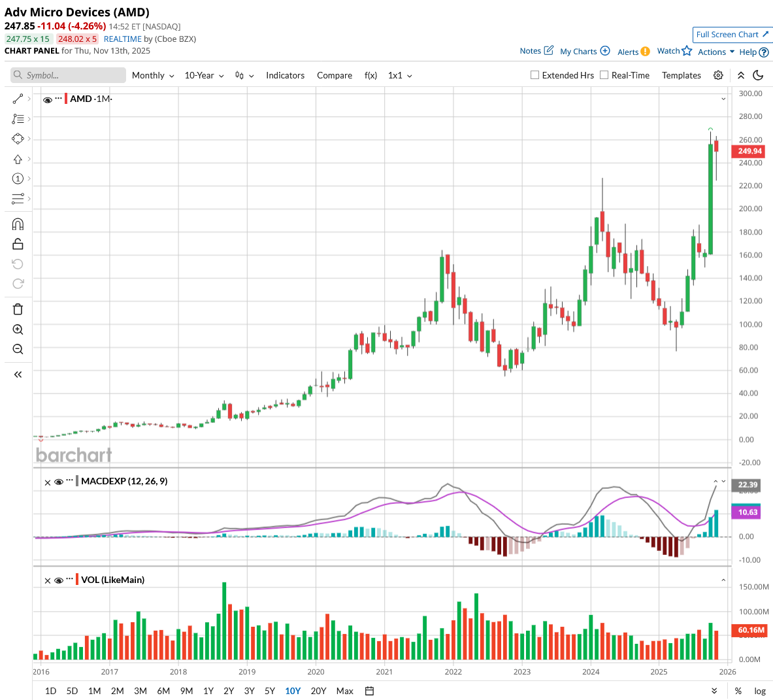The height and width of the screenshot is (700, 773).
Task: Open Full Screen Chart
Action: click(732, 35)
